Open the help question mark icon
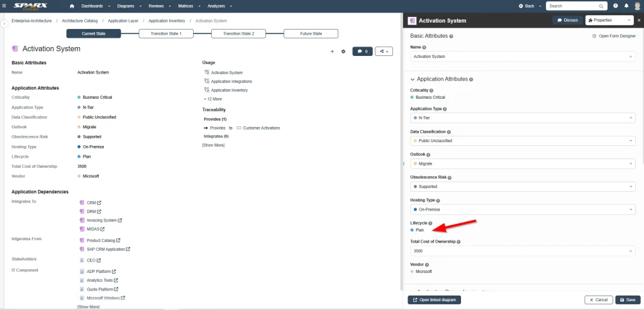 coord(615,6)
